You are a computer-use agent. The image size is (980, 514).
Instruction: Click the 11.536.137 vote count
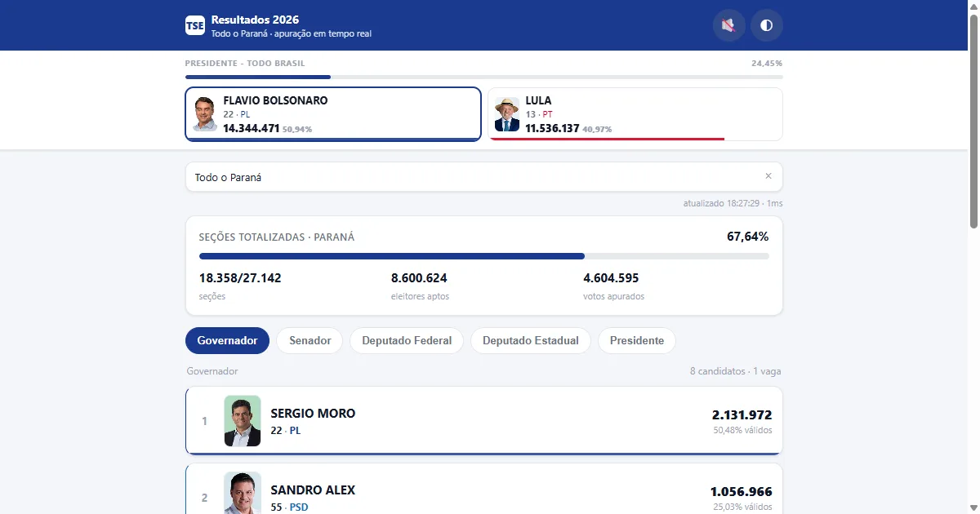coord(552,128)
